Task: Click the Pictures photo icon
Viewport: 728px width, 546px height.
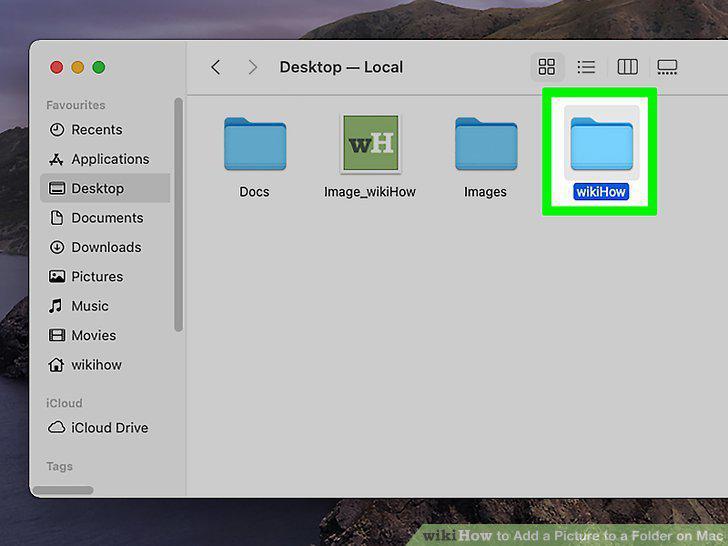Action: click(57, 277)
